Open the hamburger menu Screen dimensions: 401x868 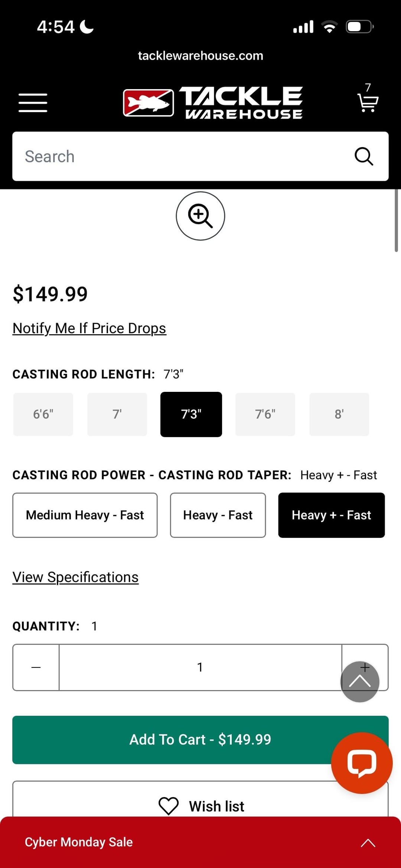pos(33,103)
